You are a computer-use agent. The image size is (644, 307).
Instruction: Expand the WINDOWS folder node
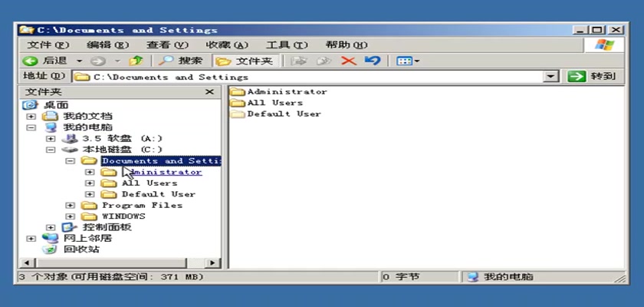(x=70, y=216)
